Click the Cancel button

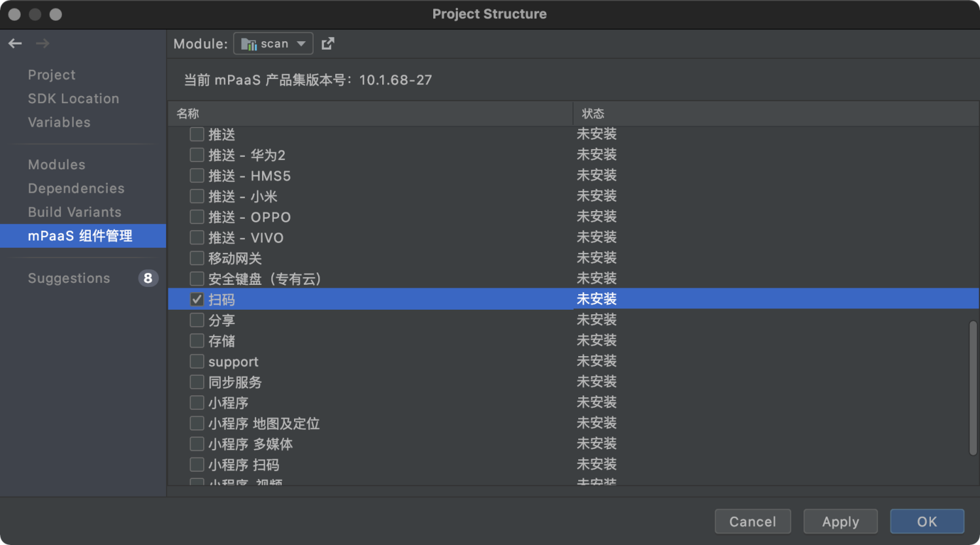[x=753, y=521]
